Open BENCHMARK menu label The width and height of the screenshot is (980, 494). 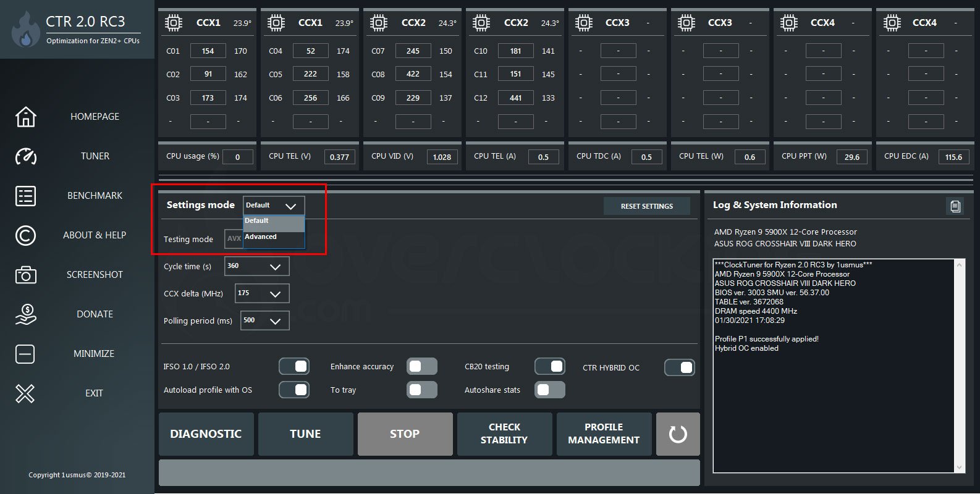point(95,196)
